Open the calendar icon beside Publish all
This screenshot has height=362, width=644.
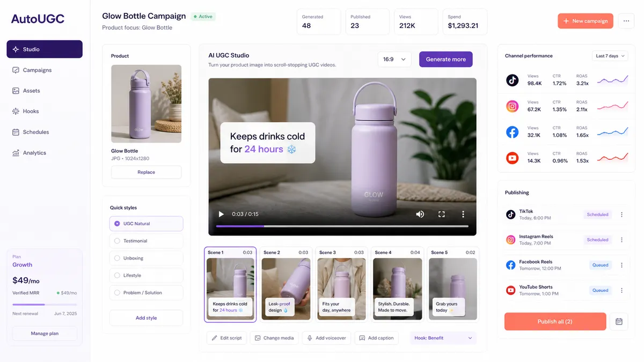(x=619, y=322)
